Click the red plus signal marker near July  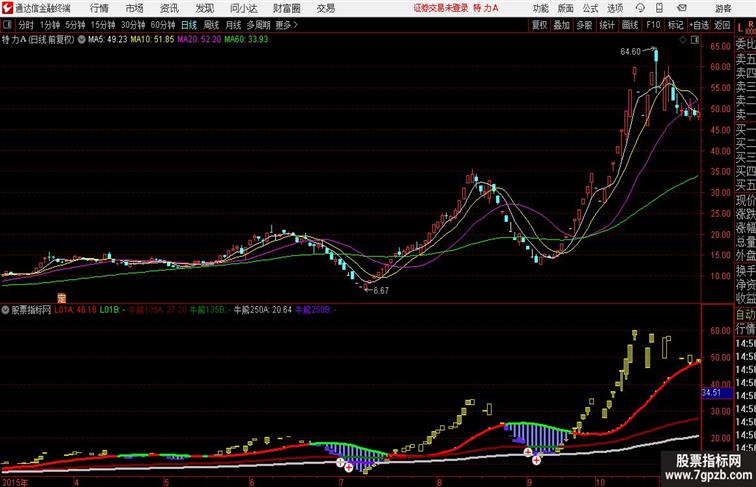(349, 467)
